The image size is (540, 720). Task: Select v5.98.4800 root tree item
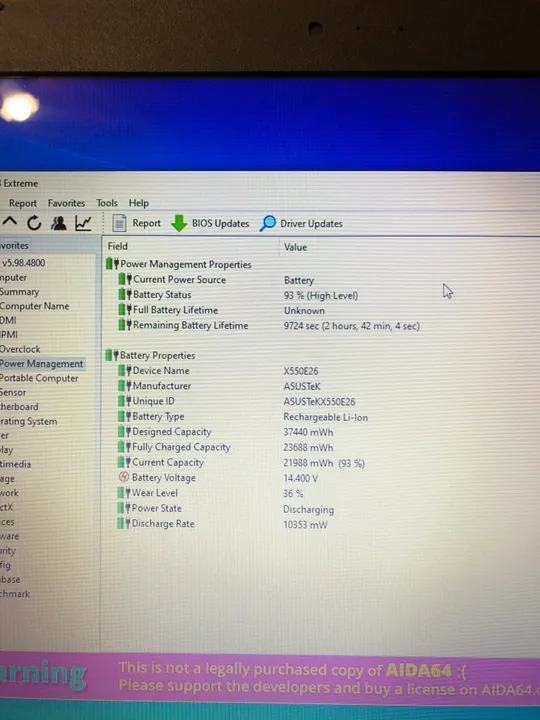coord(23,263)
